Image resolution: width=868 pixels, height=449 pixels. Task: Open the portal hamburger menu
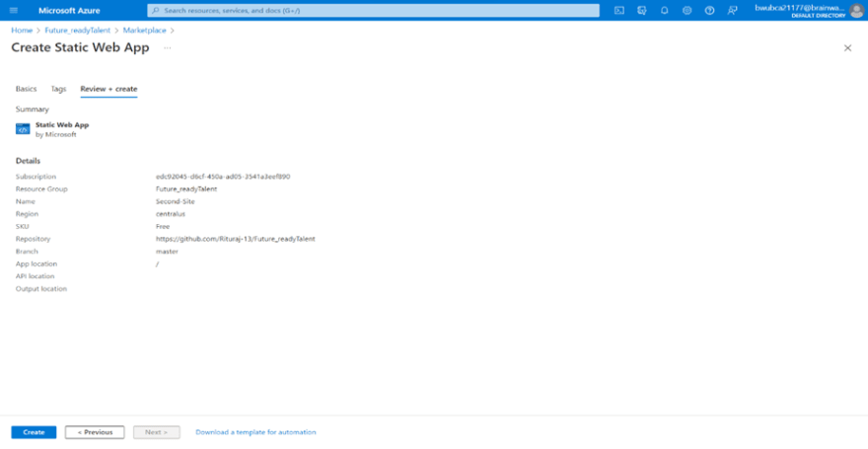click(x=14, y=11)
